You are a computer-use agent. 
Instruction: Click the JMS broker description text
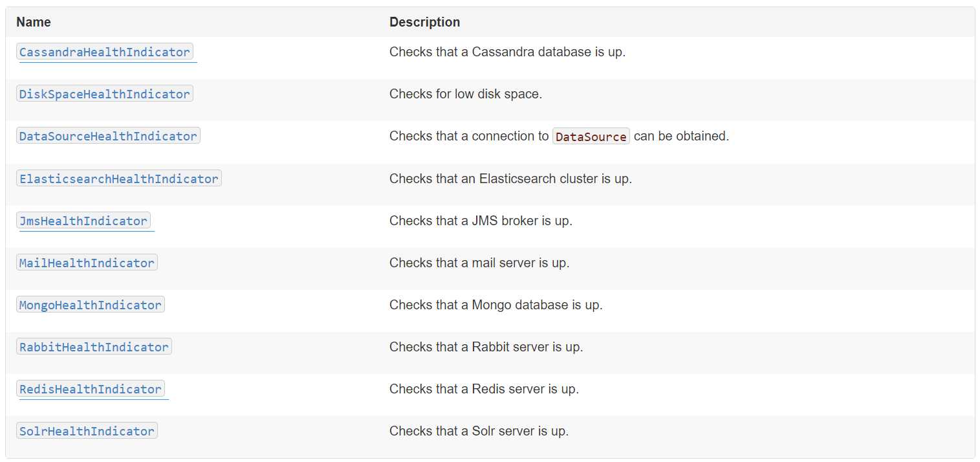click(x=481, y=221)
